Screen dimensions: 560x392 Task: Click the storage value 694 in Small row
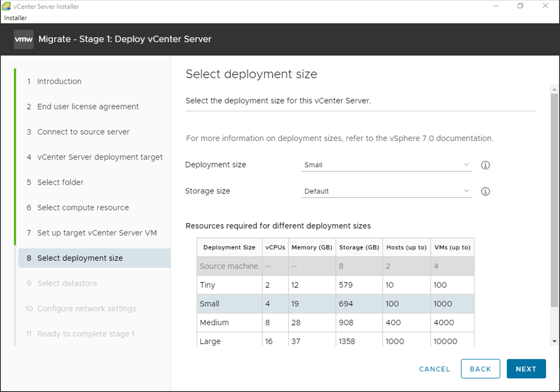346,304
